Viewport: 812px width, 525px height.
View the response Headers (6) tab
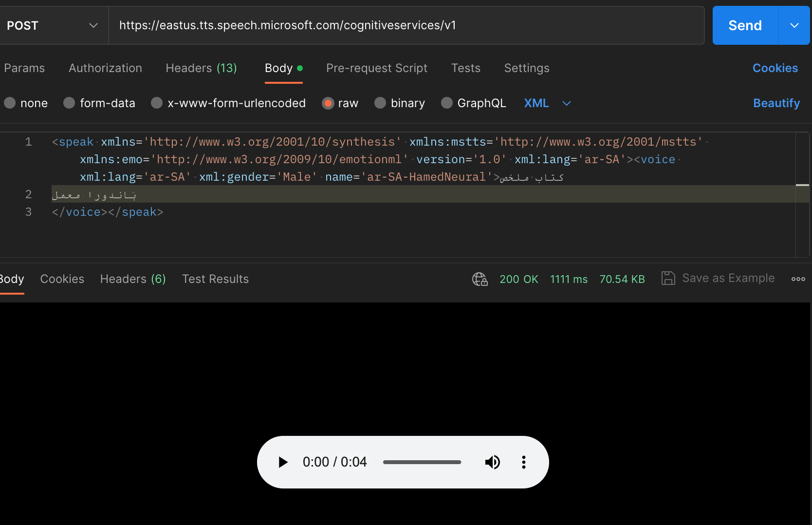click(132, 279)
